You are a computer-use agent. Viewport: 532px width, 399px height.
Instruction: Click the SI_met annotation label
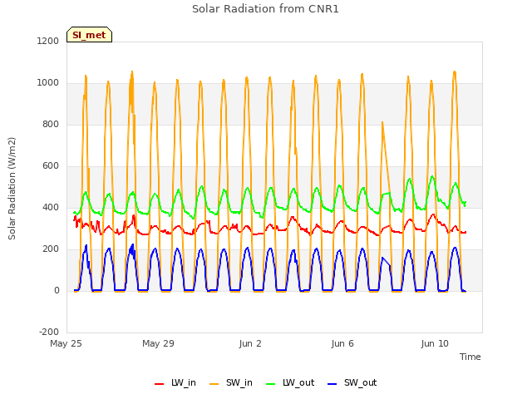[89, 35]
